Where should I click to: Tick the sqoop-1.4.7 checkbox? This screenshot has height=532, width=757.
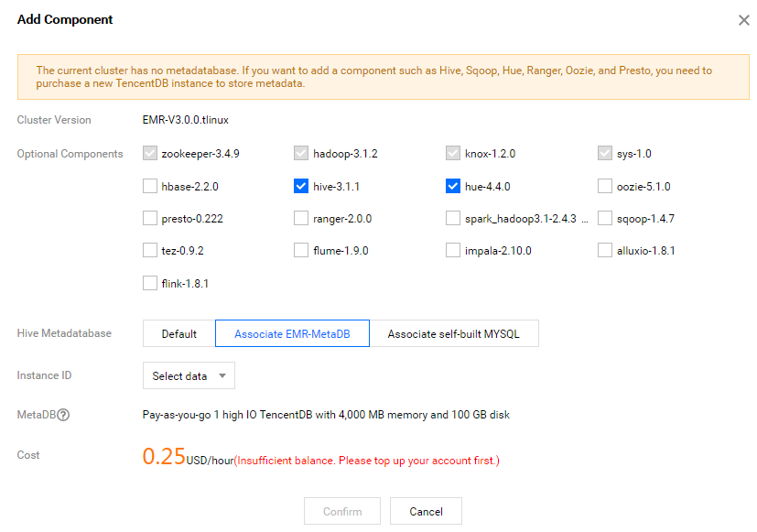coord(604,218)
